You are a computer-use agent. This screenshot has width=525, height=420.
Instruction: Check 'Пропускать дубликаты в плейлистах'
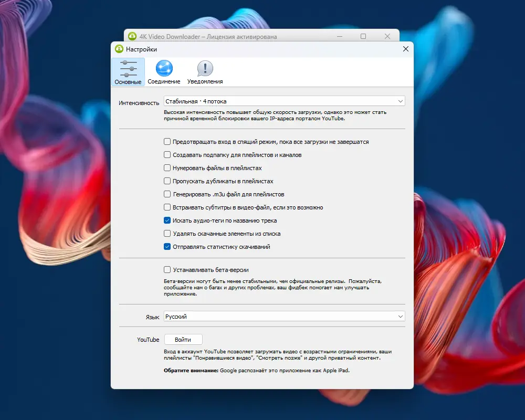click(167, 181)
